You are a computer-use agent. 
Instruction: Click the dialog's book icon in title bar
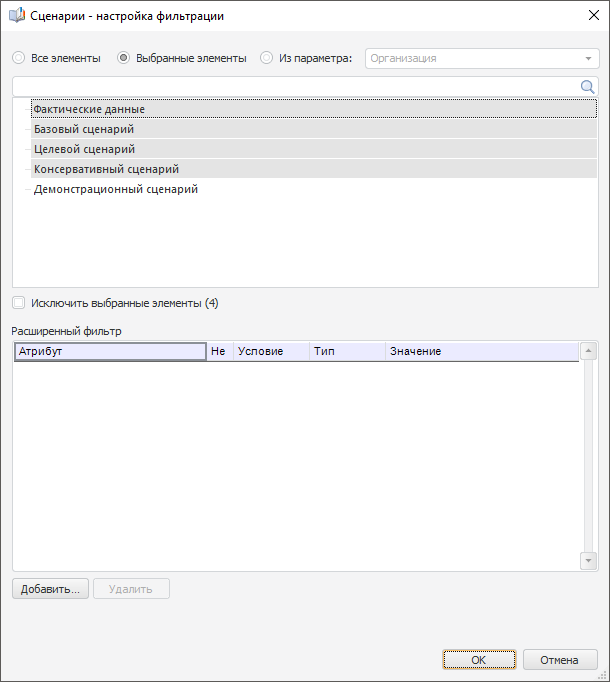(x=17, y=16)
